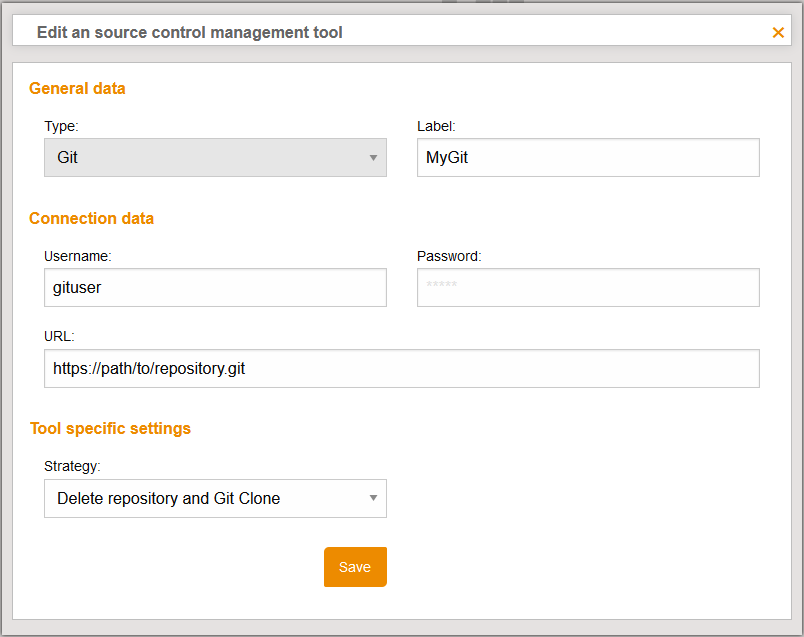Click the arrow on the Type combo box
This screenshot has height=637, width=804.
click(373, 158)
